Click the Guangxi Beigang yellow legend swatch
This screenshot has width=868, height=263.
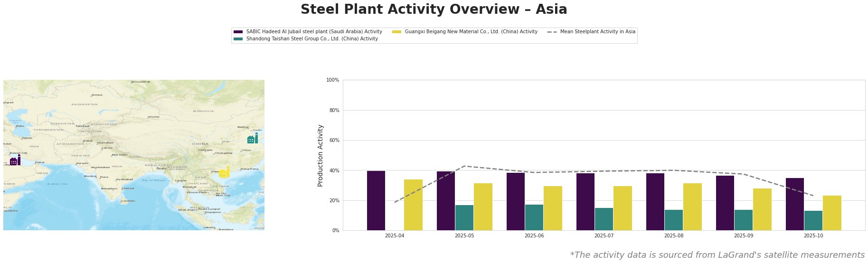coord(396,32)
